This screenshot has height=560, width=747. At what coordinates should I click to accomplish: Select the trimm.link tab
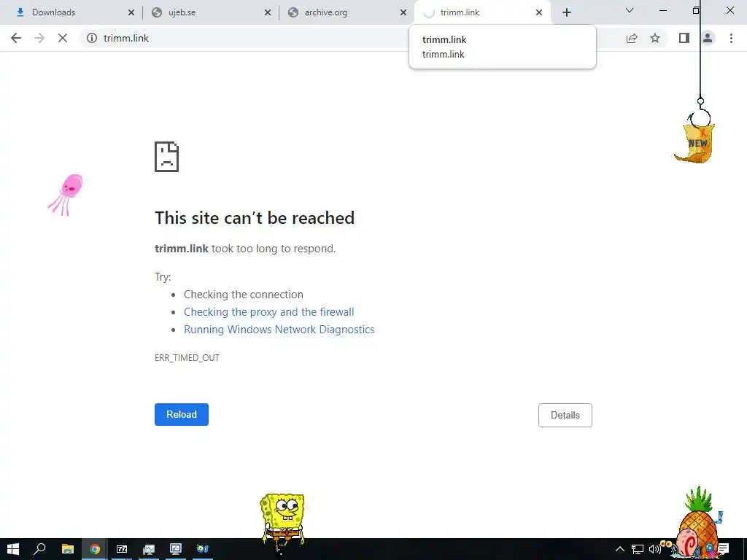(x=481, y=12)
